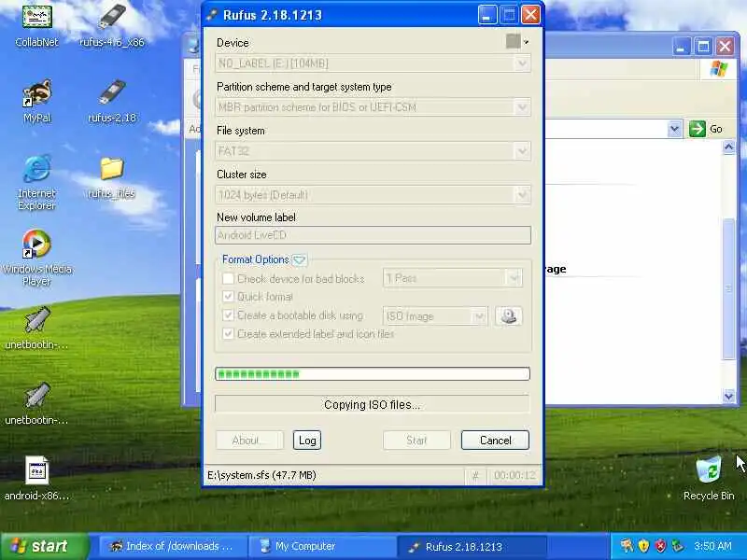This screenshot has height=560, width=747.
Task: Click the Rufus copy progress bar
Action: coord(373,374)
